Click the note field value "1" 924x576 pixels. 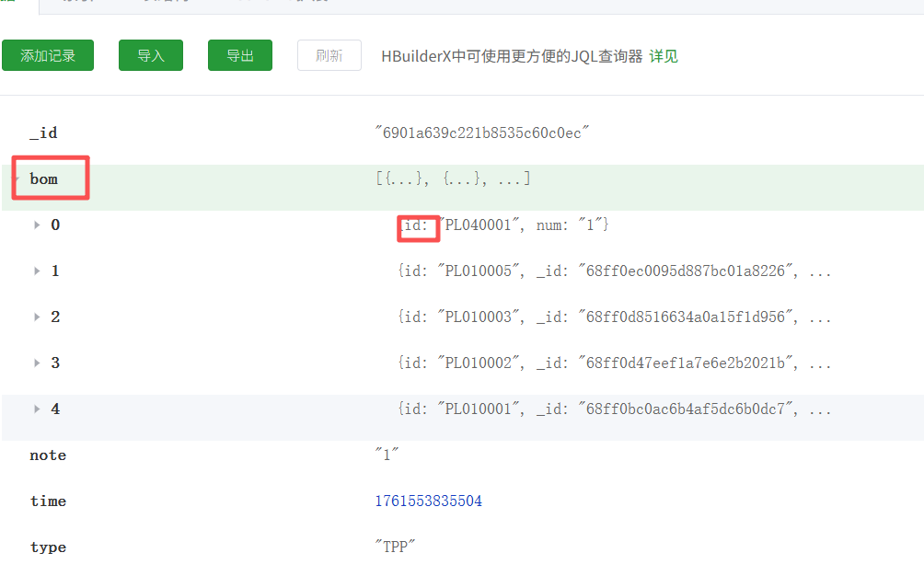click(387, 455)
